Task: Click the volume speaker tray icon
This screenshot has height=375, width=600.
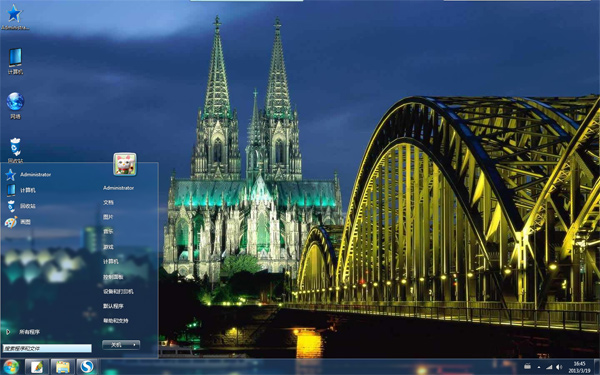Action: (559, 367)
